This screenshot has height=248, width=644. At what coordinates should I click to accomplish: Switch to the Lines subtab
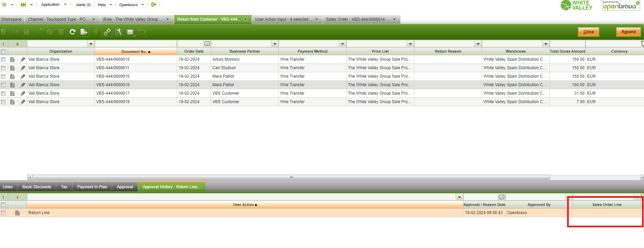tap(8, 187)
